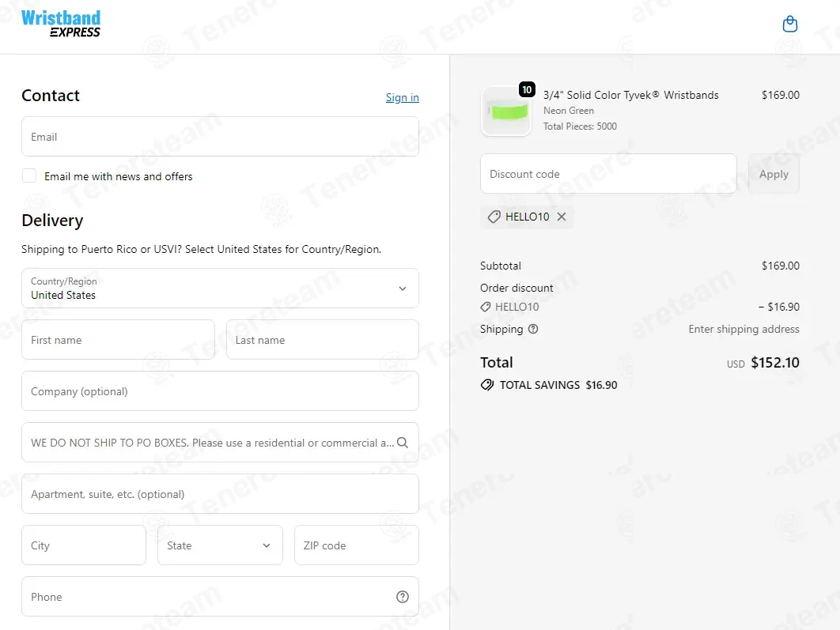Click the Last name field
Screen dimensions: 840x630
pos(323,339)
